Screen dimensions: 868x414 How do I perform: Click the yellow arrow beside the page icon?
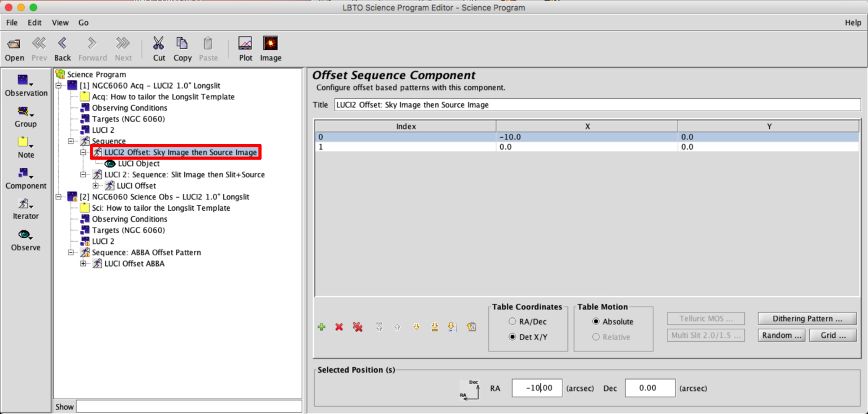452,327
